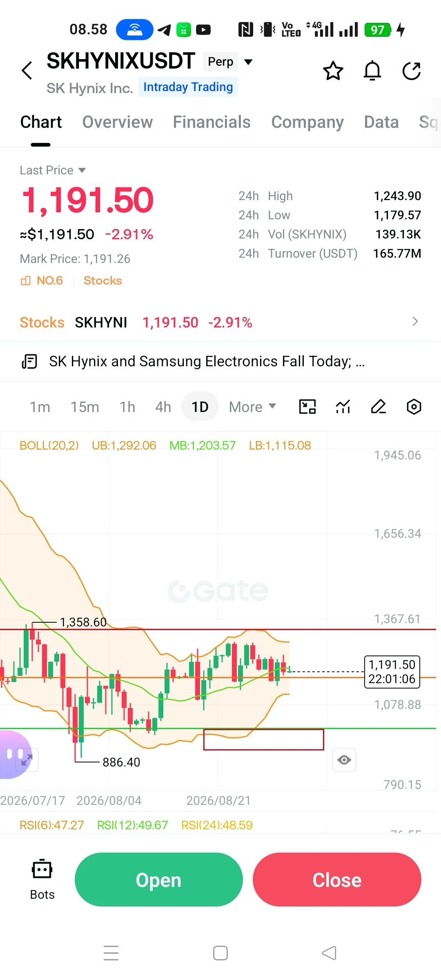Tap the purple floating assistant bubble
The height and width of the screenshot is (980, 441).
coord(15,755)
